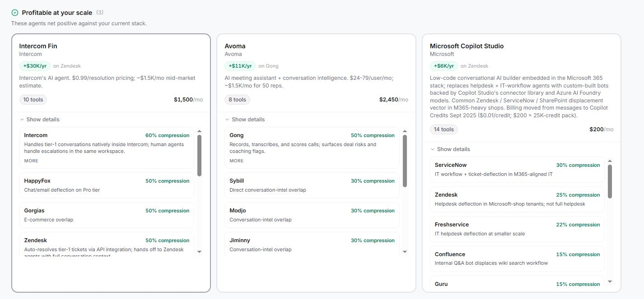Click scroll-up arrow in Copilot Studio tool list
Screen dimensions: 644x299
click(610, 161)
